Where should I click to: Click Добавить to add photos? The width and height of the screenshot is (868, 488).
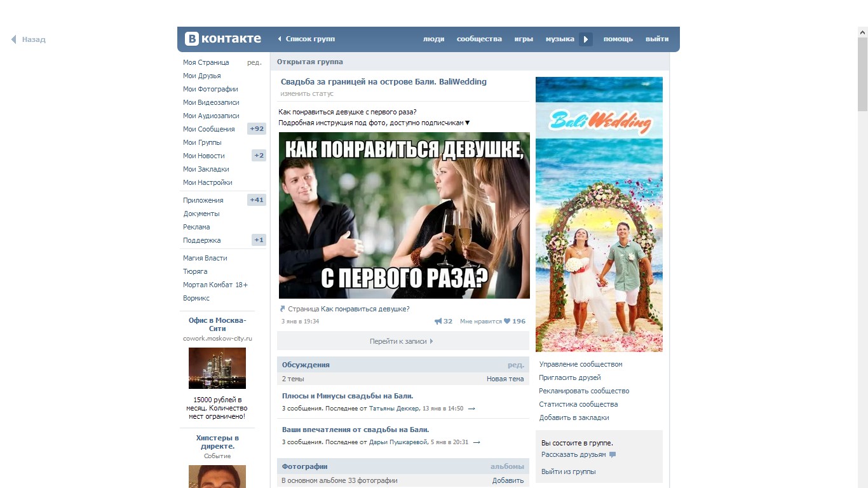[x=508, y=480]
